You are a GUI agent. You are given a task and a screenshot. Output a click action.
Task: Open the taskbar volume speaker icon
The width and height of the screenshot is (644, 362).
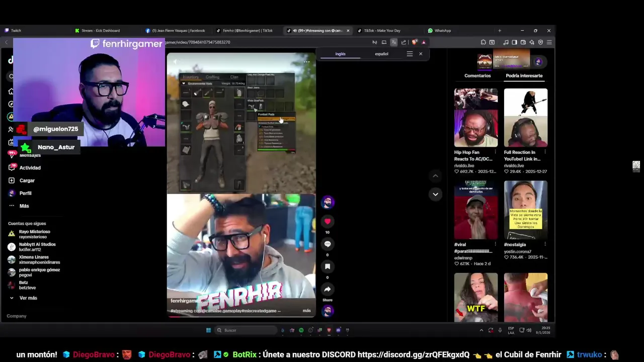click(529, 330)
